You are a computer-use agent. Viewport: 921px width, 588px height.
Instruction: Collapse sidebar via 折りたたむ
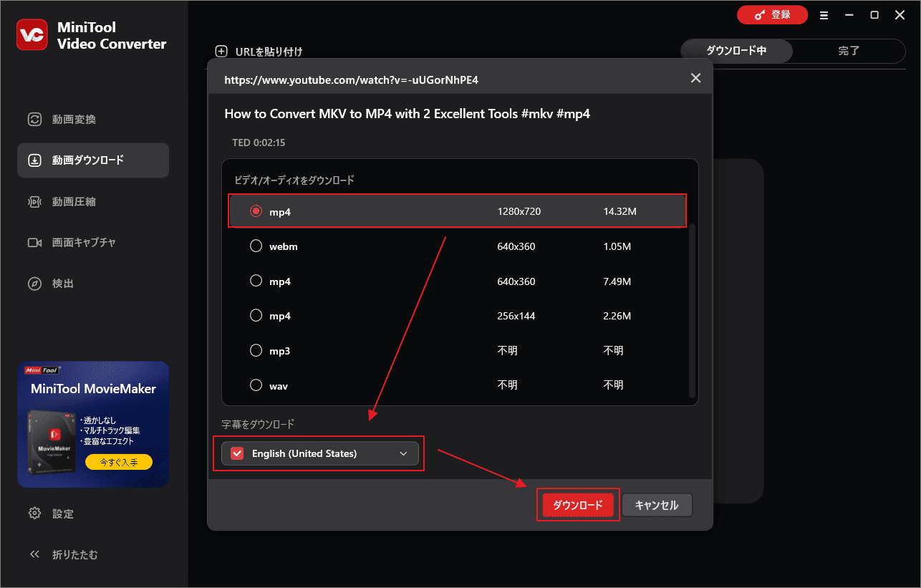74,554
